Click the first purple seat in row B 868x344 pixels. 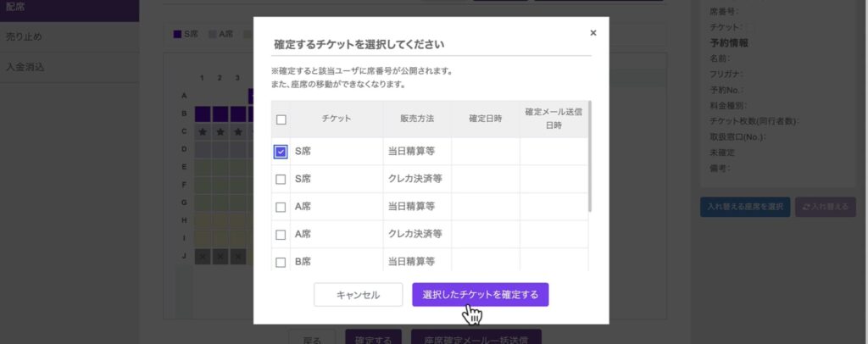click(202, 114)
